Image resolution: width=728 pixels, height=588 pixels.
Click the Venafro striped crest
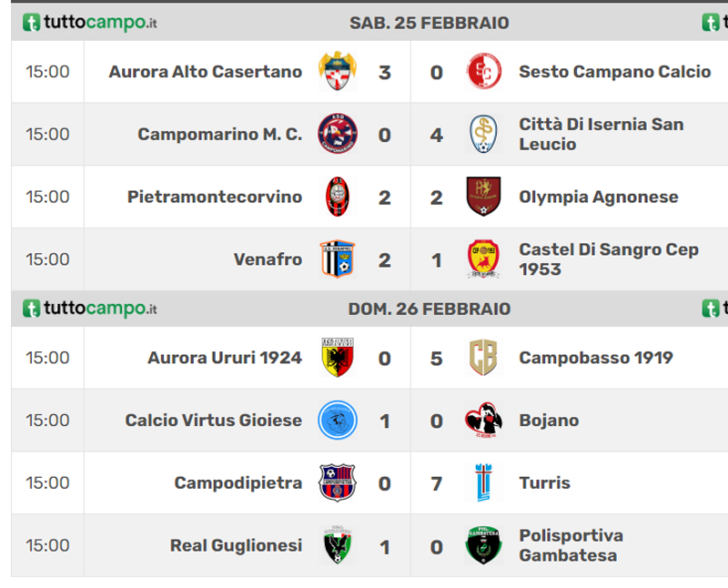tap(338, 259)
